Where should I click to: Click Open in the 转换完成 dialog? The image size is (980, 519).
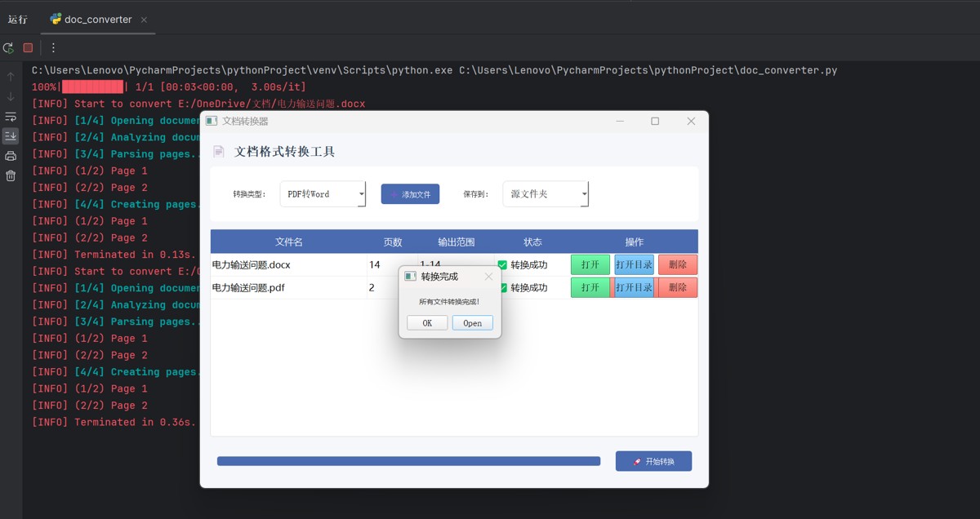[x=473, y=323]
